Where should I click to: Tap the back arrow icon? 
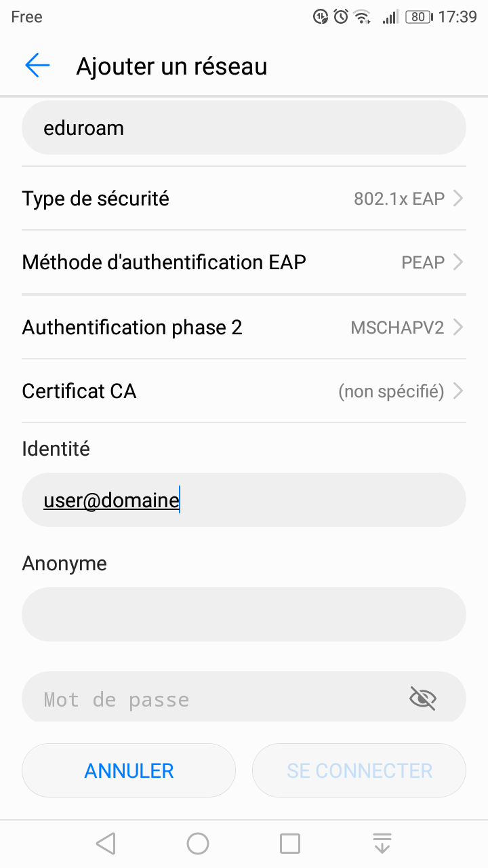pyautogui.click(x=37, y=66)
